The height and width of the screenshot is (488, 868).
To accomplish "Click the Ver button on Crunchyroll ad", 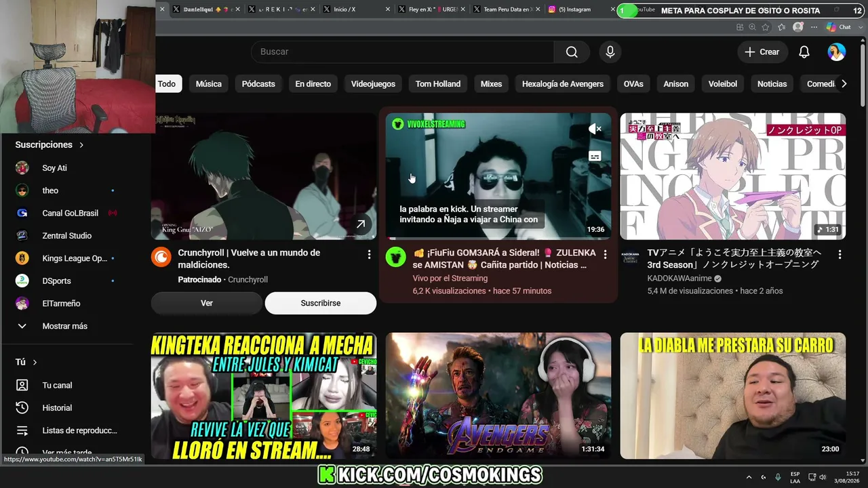I will (207, 303).
